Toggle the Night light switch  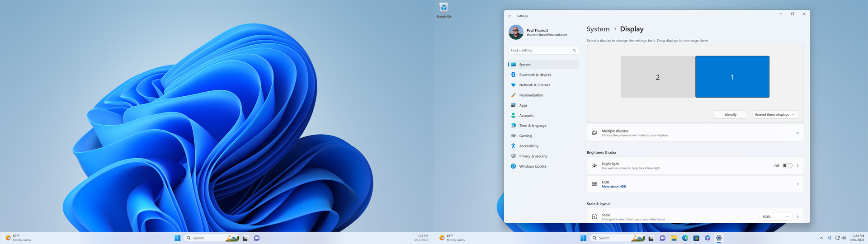point(787,166)
